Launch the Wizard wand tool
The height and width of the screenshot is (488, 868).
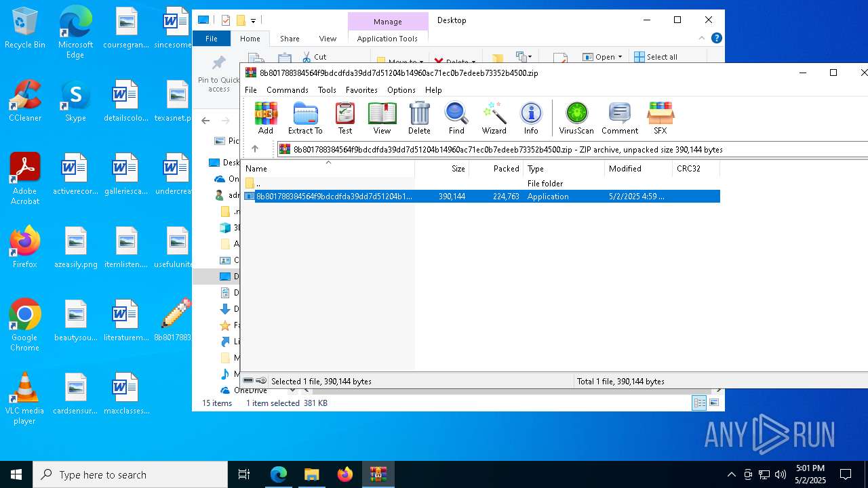[x=494, y=119]
